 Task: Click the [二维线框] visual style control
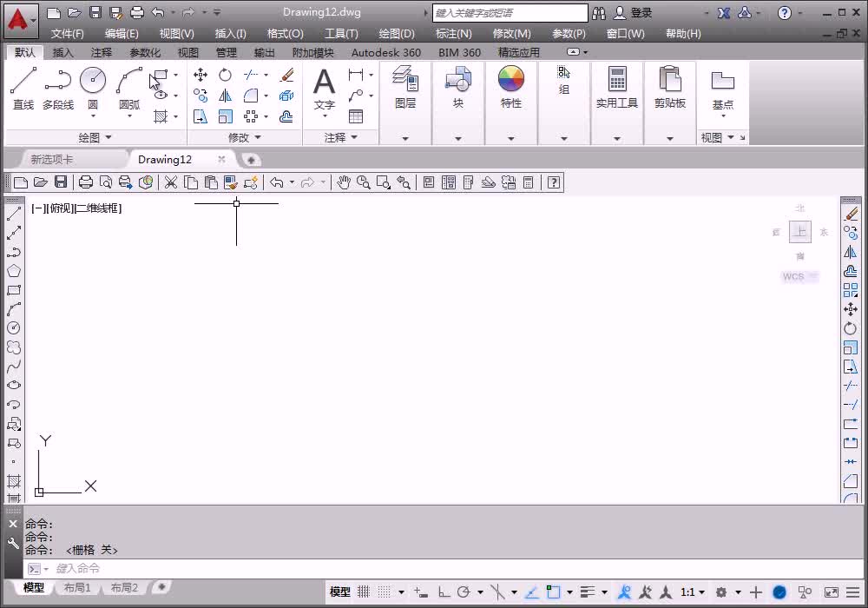click(97, 208)
